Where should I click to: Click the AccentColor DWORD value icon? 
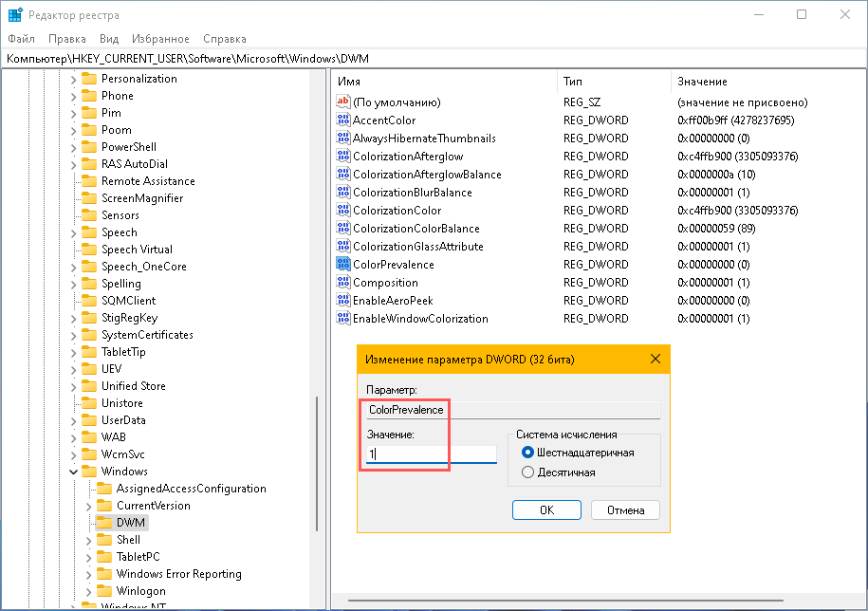click(343, 120)
